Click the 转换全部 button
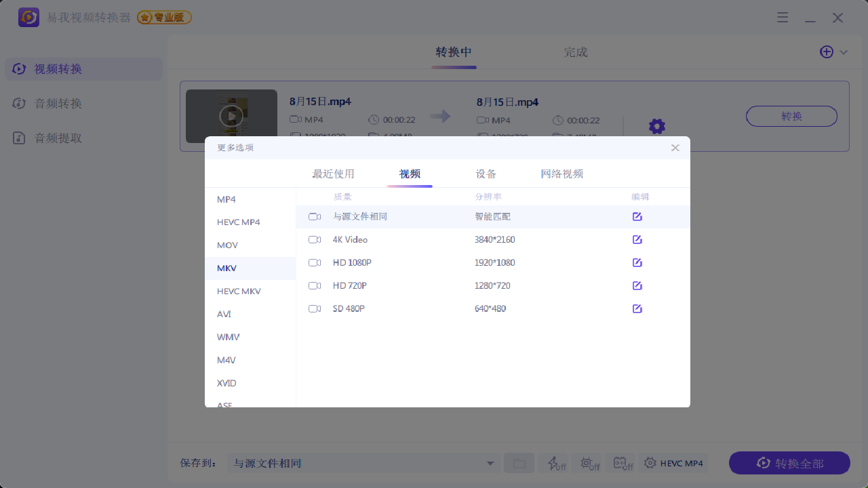Viewport: 868px width, 488px height. click(789, 464)
